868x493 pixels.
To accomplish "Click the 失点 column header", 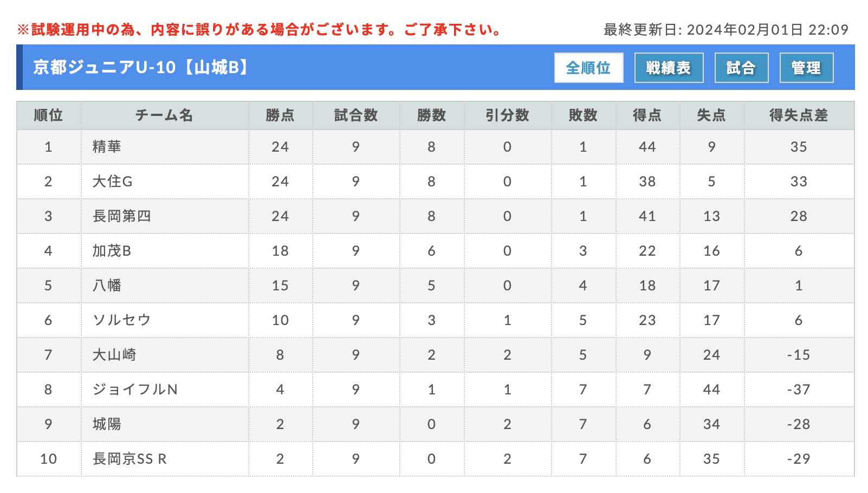I will click(x=711, y=115).
